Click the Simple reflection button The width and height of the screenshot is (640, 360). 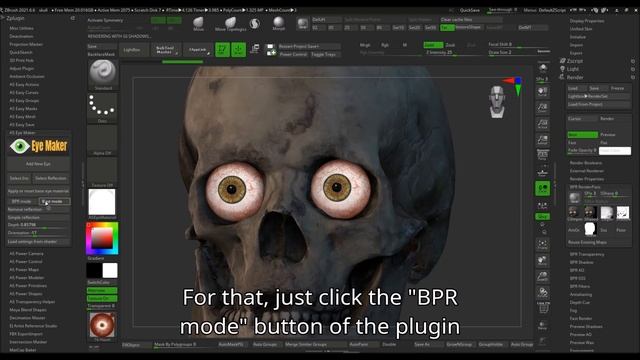(x=38, y=218)
